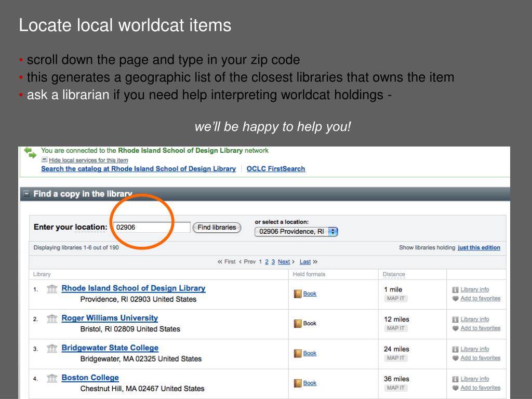Click heart favorites icon in Boston College row

point(455,388)
